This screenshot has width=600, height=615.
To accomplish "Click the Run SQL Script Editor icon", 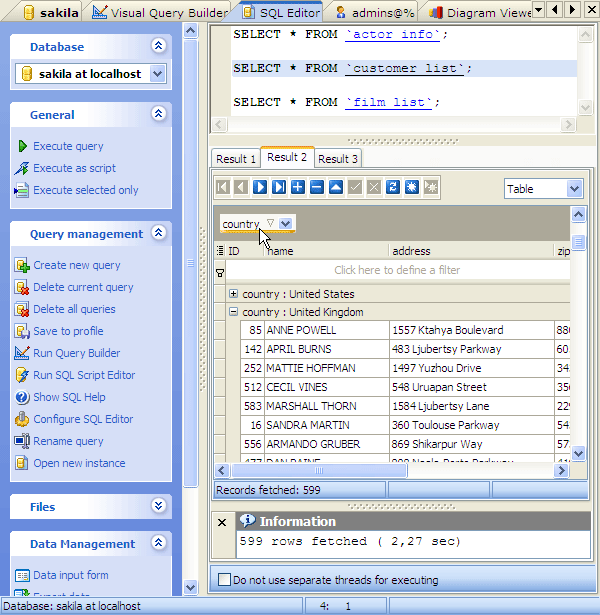I will click(22, 375).
